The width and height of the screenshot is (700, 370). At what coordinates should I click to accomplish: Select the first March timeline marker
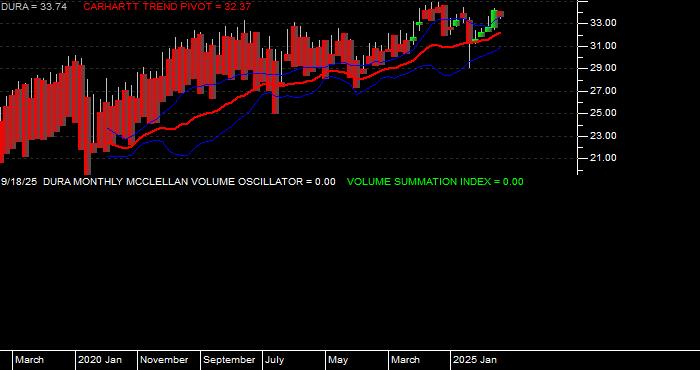point(29,360)
